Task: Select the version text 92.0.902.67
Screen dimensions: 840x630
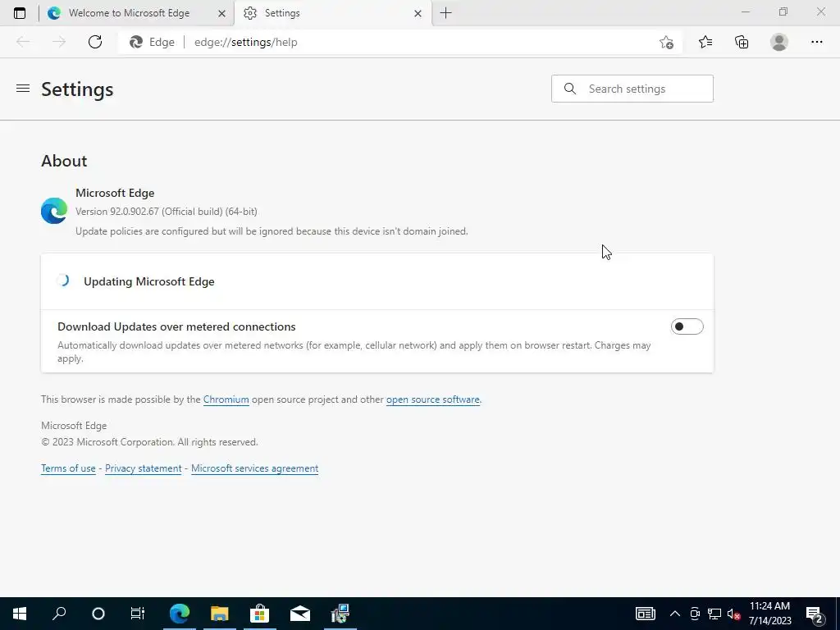Action: (x=134, y=212)
